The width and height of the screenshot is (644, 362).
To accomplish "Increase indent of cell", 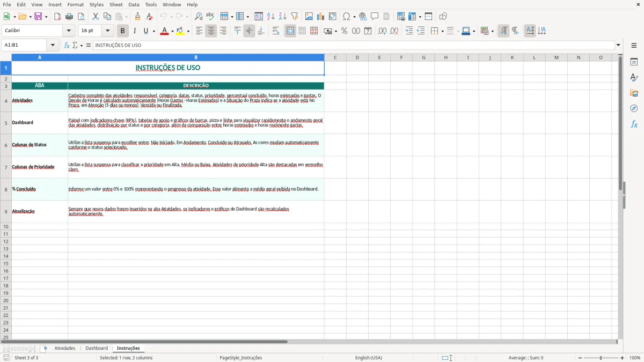I will click(409, 31).
